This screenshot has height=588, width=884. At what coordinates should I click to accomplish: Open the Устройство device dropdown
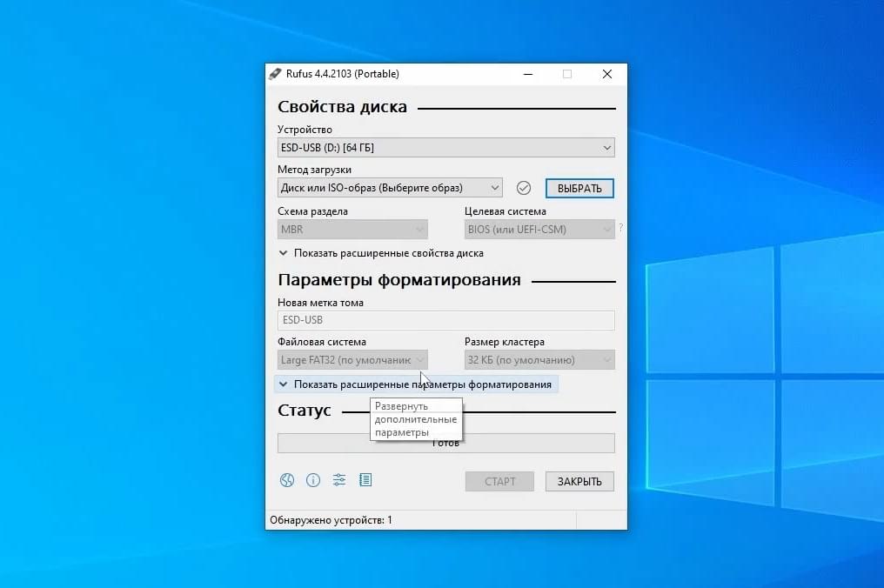tap(446, 148)
